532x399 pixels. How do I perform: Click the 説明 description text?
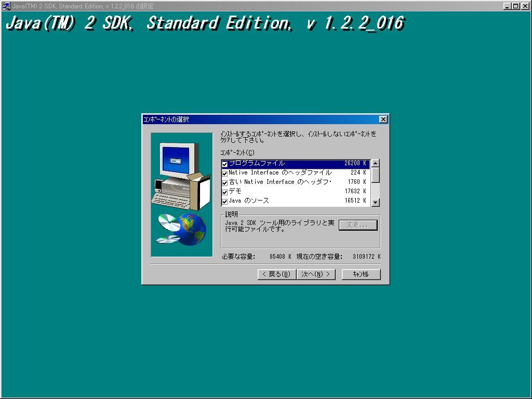280,226
